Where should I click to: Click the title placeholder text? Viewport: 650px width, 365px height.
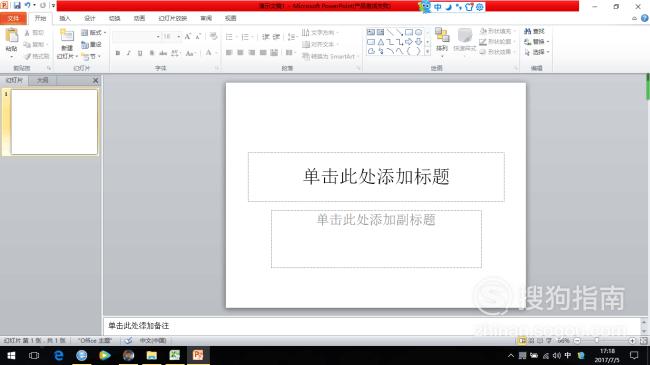click(376, 176)
